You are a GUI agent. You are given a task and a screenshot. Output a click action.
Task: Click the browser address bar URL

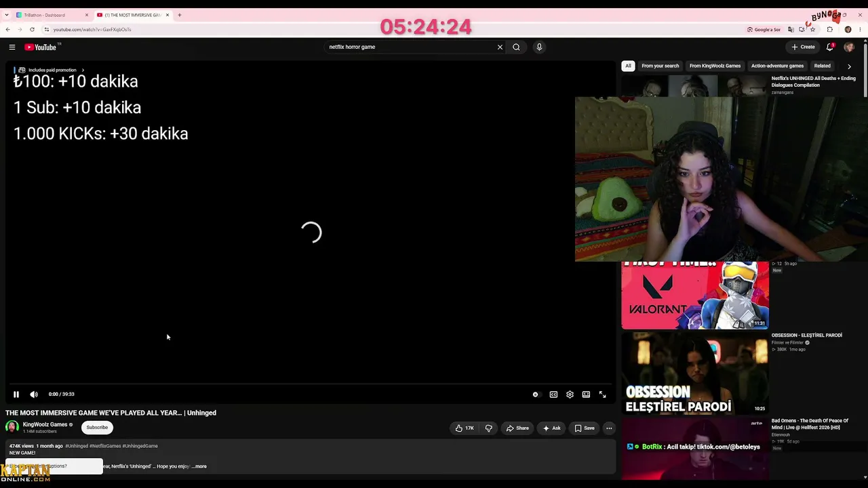click(92, 30)
